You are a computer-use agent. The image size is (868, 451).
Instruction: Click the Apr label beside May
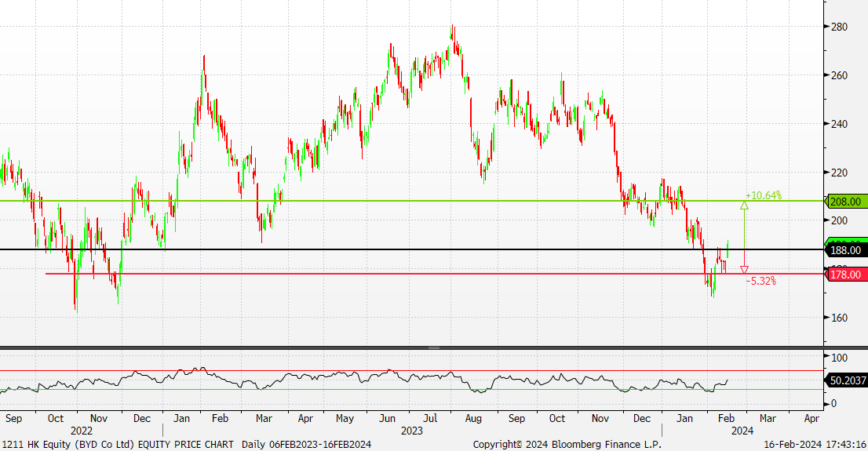305,418
